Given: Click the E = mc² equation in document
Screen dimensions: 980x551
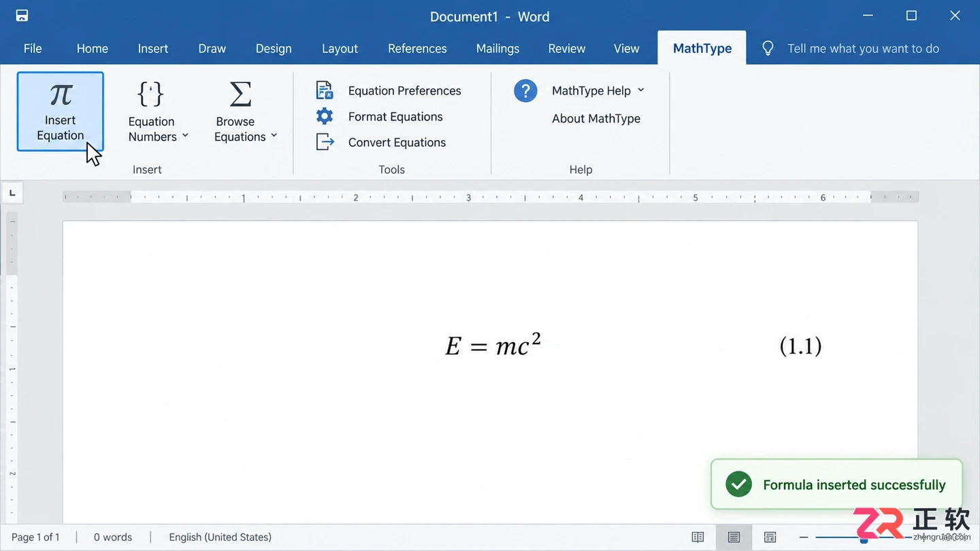Looking at the screenshot, I should point(493,345).
